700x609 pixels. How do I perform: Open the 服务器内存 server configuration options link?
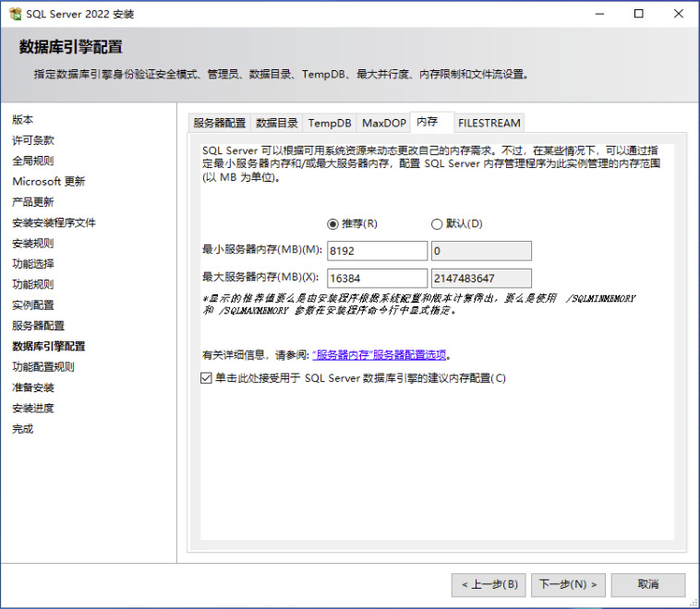click(380, 355)
